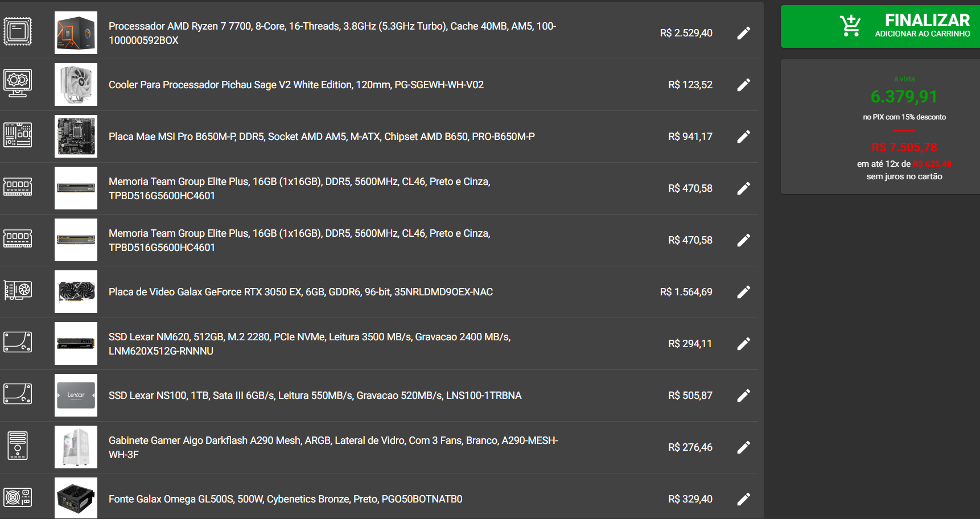The height and width of the screenshot is (519, 980).
Task: Click the processor category icon
Action: coord(18,31)
